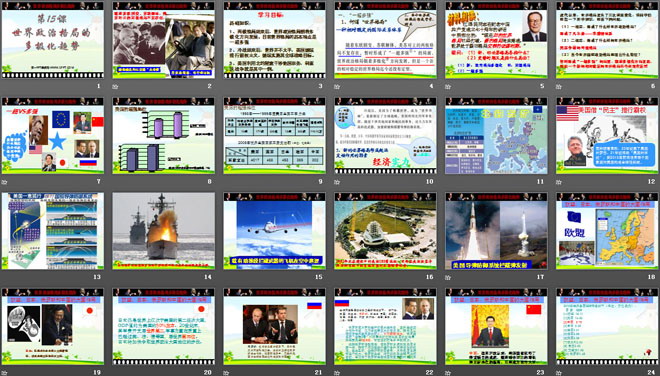Click the animation star icon under slide 23
Viewport: 660px width, 376px height.
[x=448, y=373]
